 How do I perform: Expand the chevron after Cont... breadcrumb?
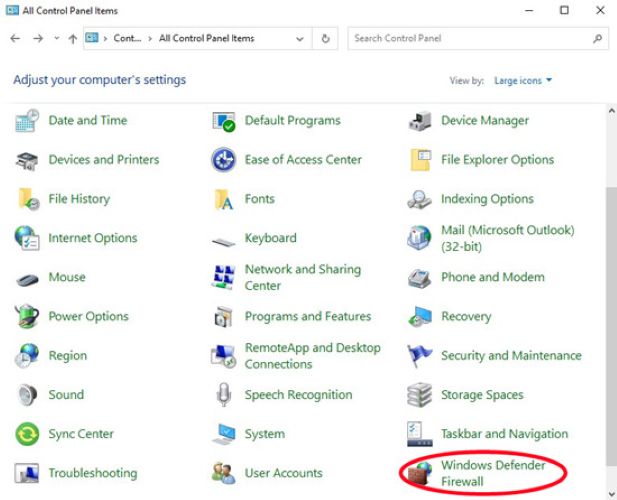(x=150, y=39)
